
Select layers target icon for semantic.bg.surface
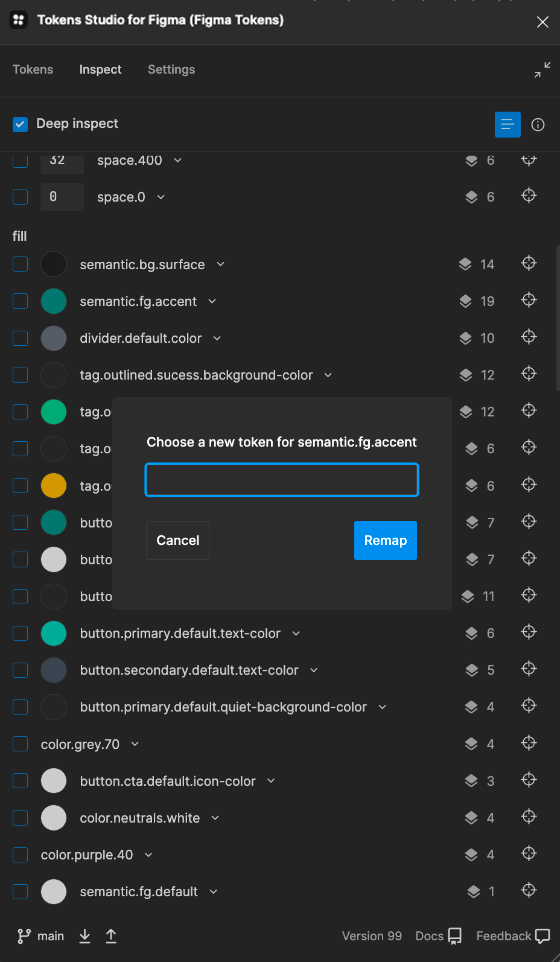(529, 263)
